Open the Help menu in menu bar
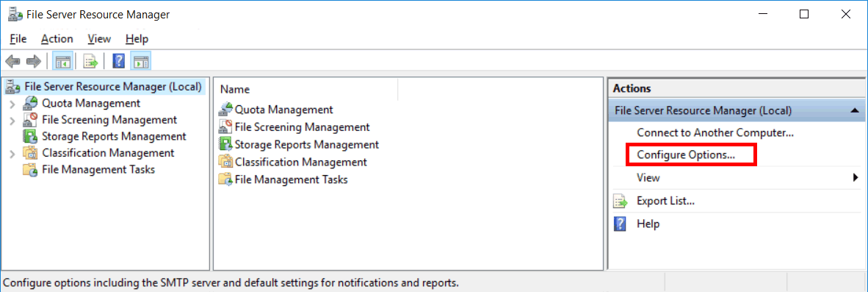 coord(137,39)
